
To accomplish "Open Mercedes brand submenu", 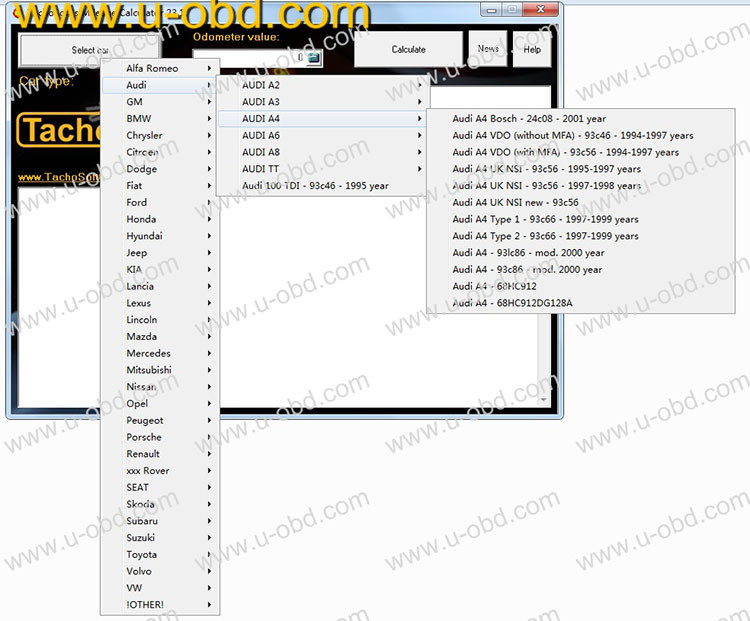I will point(160,353).
